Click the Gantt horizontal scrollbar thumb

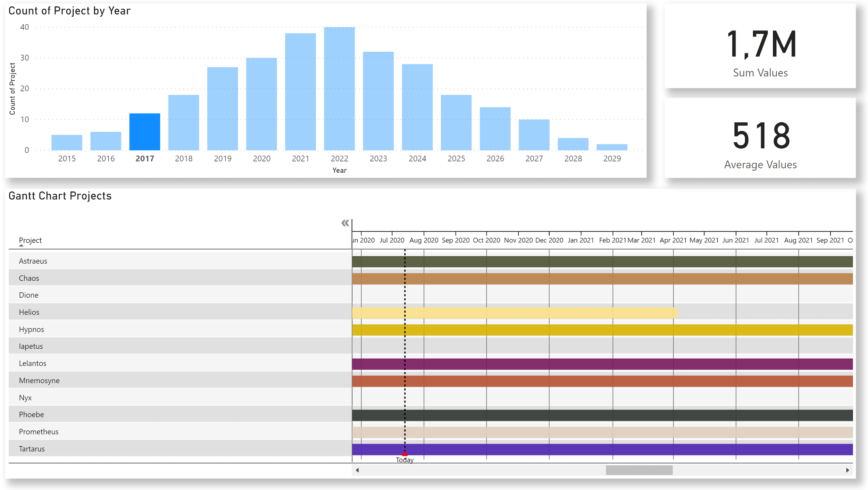click(639, 470)
